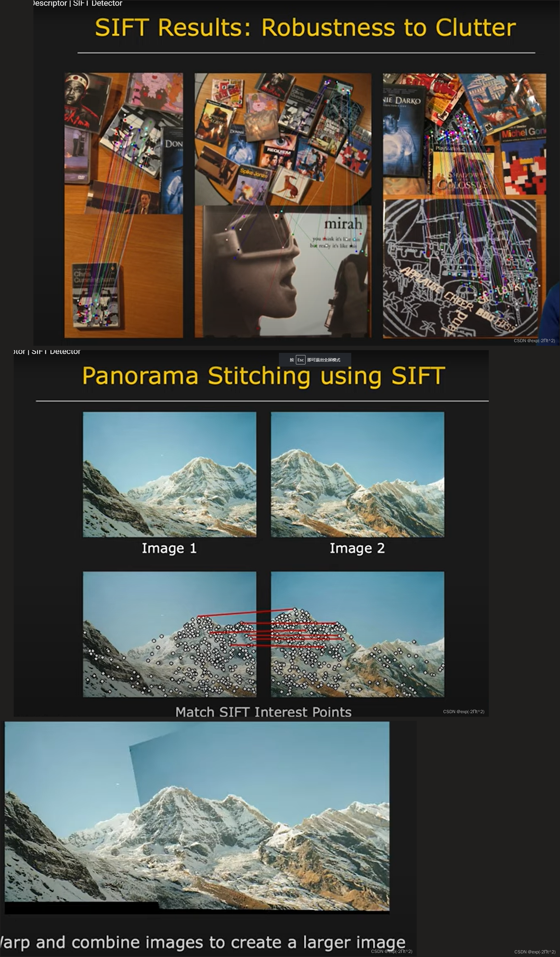Open the stitched panorama mountain image
Screen dimensions: 560x957
tap(197, 816)
